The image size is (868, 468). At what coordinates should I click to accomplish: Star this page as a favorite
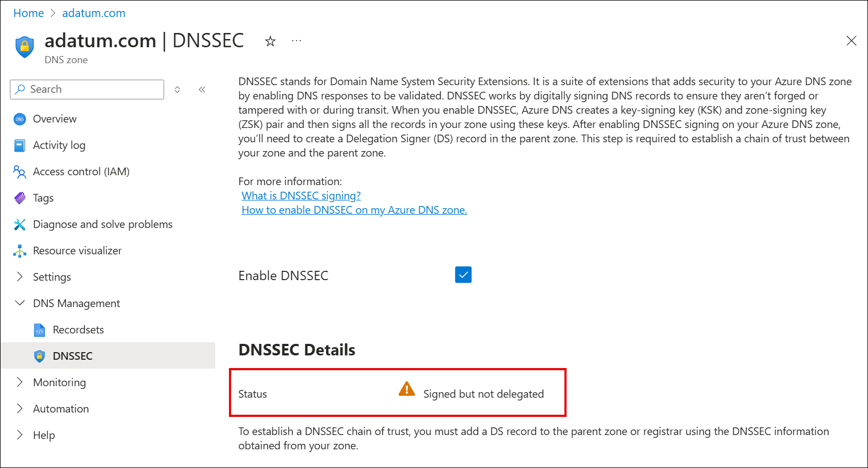pos(270,41)
